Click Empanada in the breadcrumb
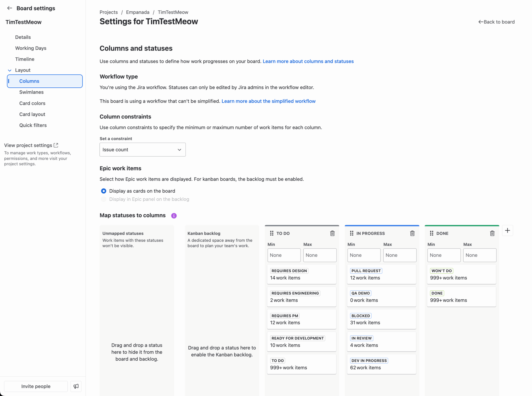 [x=138, y=12]
